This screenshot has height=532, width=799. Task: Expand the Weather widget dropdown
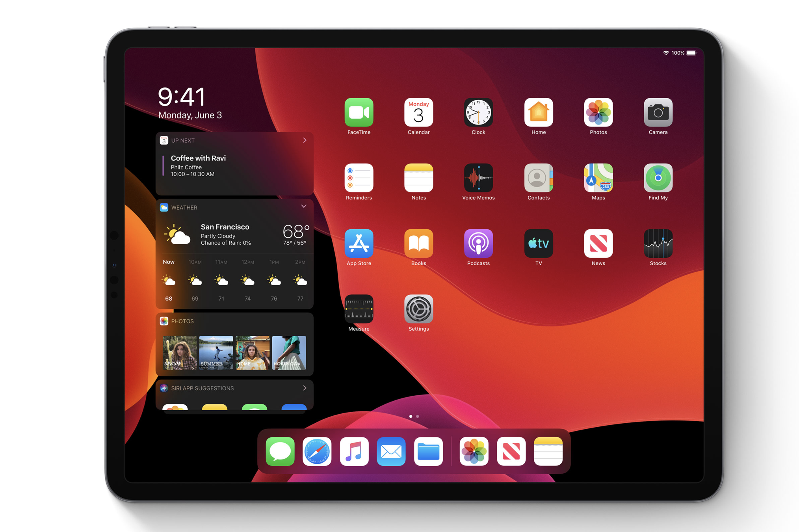(x=303, y=206)
